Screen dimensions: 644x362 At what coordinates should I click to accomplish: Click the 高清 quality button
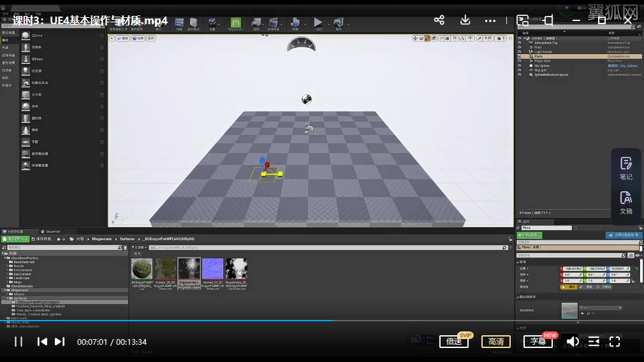(495, 342)
